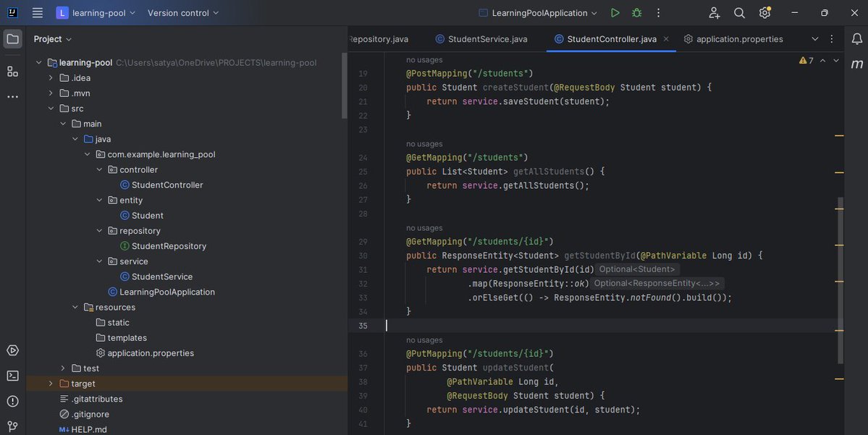The height and width of the screenshot is (435, 868).
Task: Open the Version control dropdown
Action: (x=182, y=13)
